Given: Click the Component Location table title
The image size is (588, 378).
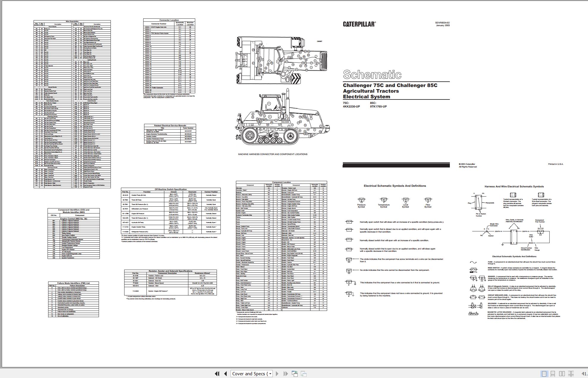Looking at the screenshot, I should (x=281, y=182).
